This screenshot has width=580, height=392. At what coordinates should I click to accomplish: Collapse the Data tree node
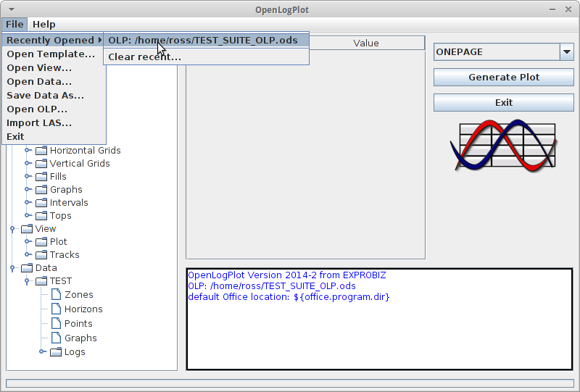pos(12,268)
